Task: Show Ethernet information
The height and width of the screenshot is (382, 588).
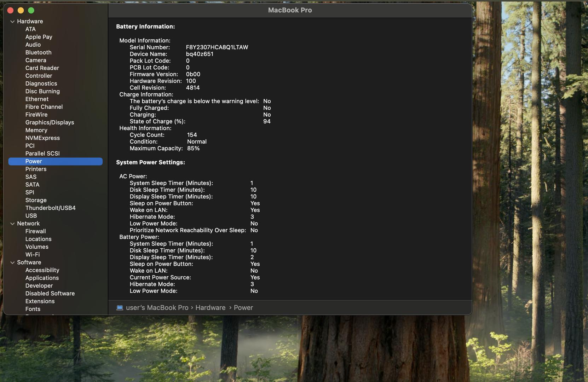Action: coord(37,99)
